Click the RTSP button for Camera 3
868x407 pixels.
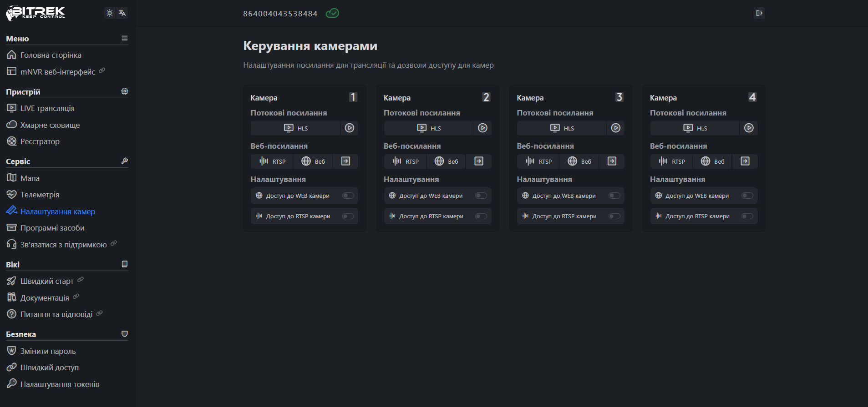tap(539, 161)
